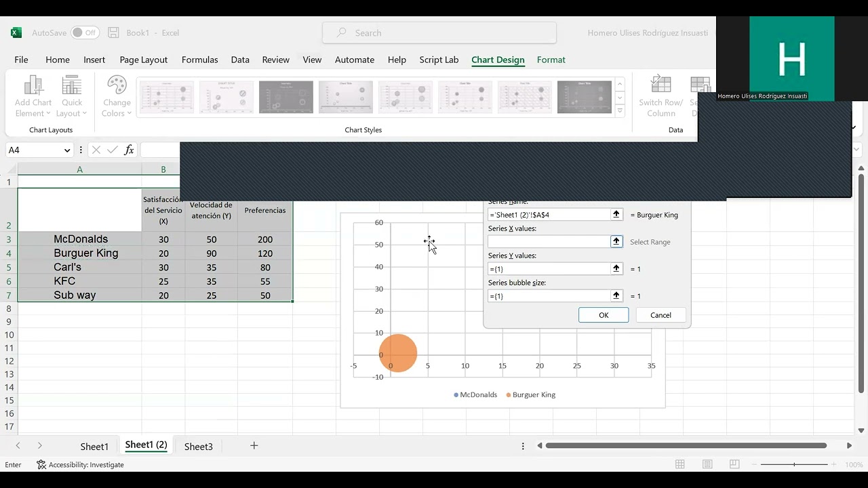
Task: Switch to Page Layout view icon
Action: point(707,464)
